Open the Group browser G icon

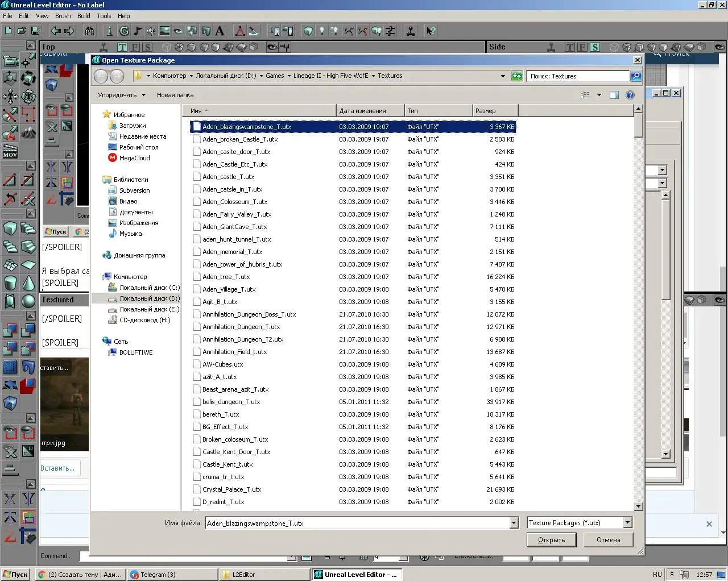tap(124, 31)
